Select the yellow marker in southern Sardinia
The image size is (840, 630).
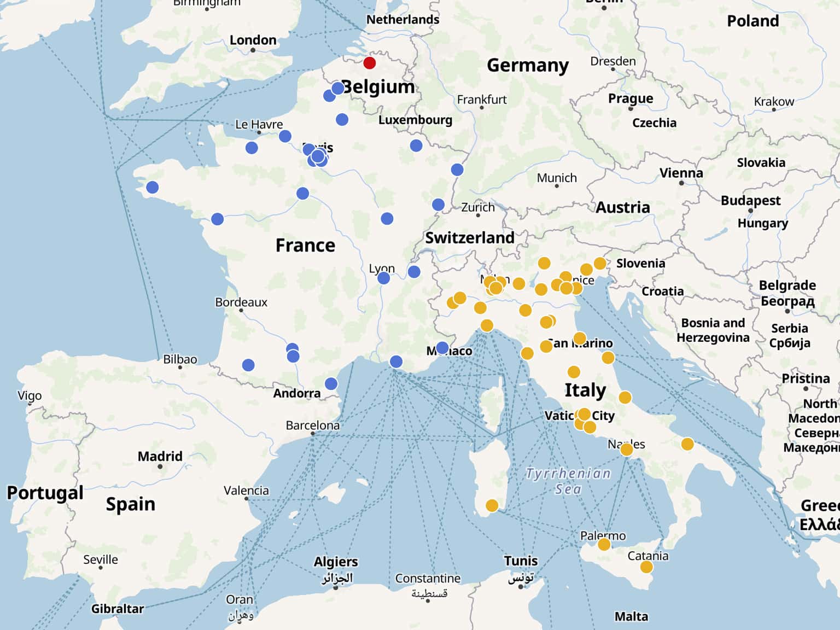pyautogui.click(x=492, y=505)
